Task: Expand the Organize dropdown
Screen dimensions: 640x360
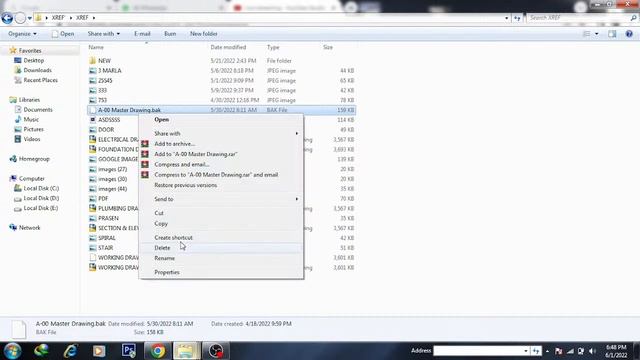Action: tap(22, 34)
